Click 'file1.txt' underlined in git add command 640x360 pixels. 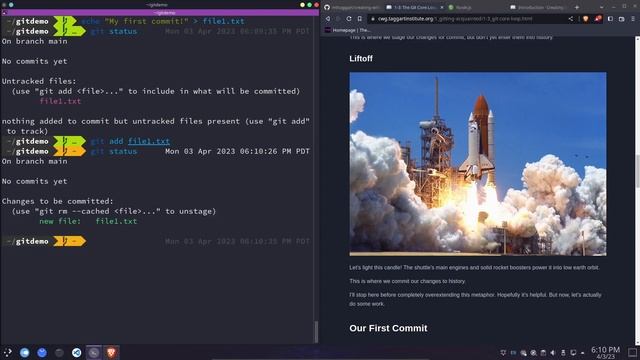[x=149, y=141]
